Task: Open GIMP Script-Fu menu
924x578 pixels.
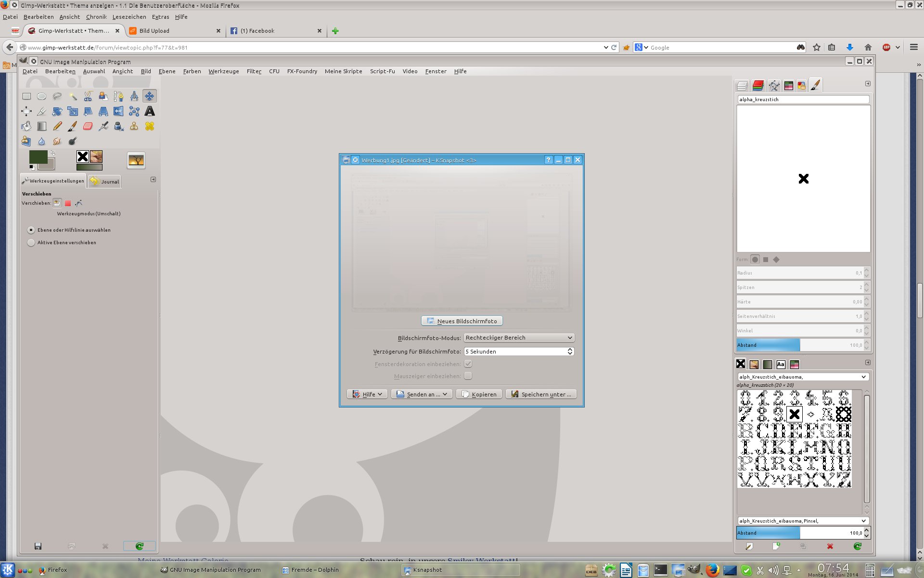Action: tap(382, 71)
